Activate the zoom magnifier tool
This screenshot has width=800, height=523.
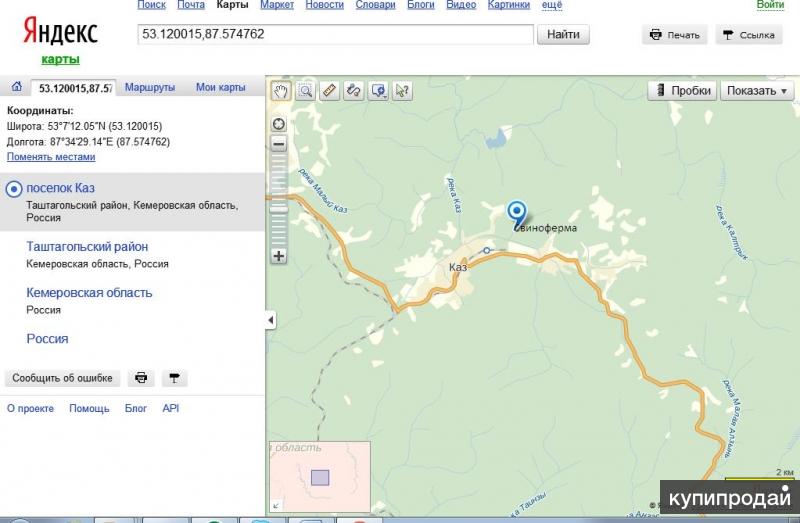(x=305, y=91)
